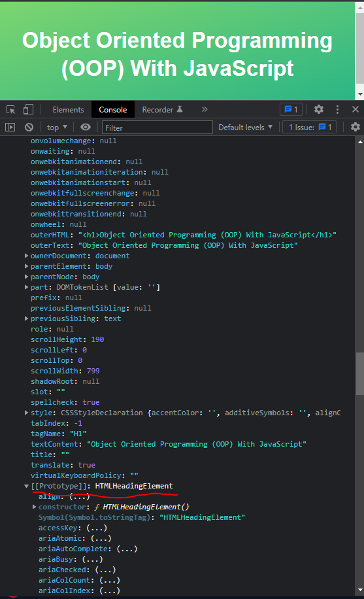Screen dimensions: 364x599
Task: Invoke the ariaBusy (...) getter
Action: pyautogui.click(x=92, y=559)
